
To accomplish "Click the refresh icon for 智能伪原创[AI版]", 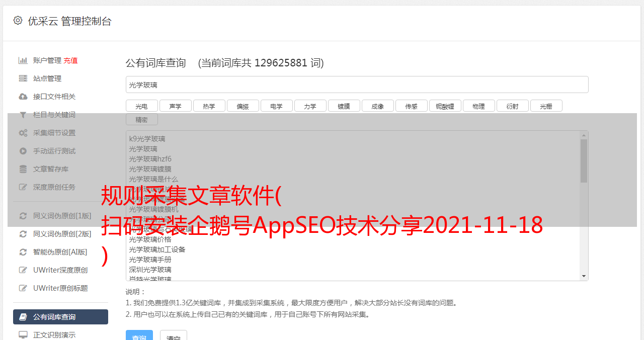I will (x=23, y=252).
